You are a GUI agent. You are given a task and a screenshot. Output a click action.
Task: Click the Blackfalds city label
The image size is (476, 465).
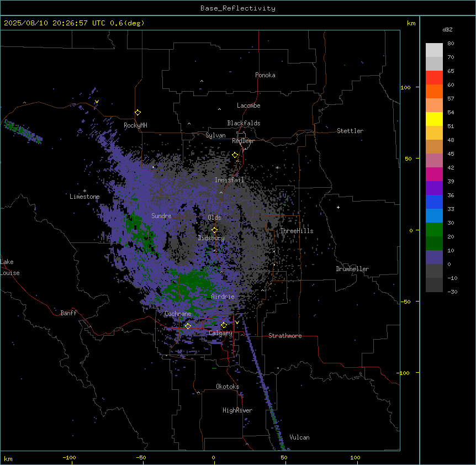pyautogui.click(x=244, y=123)
